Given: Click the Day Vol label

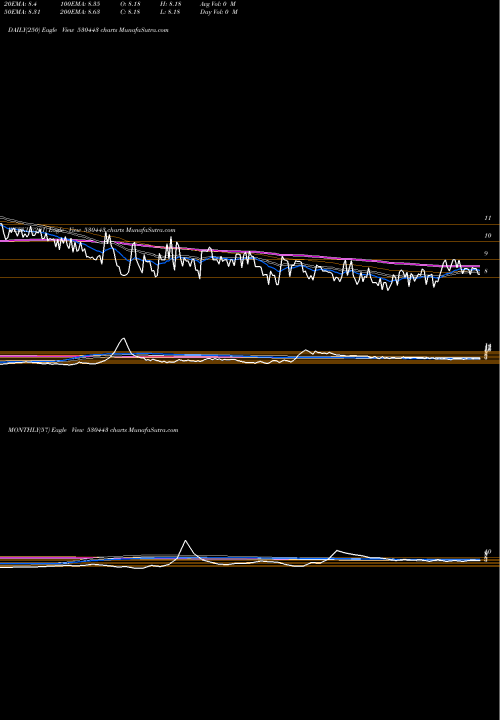Looking at the screenshot, I should (x=219, y=12).
